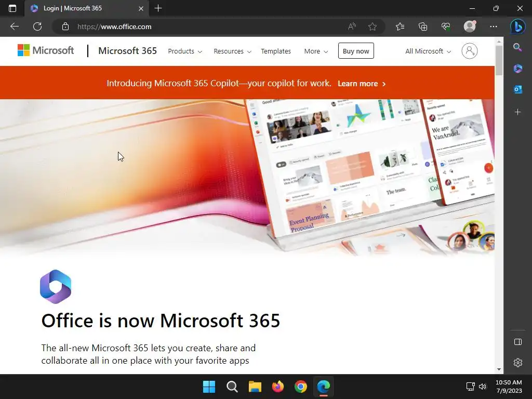Open Bing chat sidebar button
Screen dimensions: 532x399
click(x=518, y=26)
